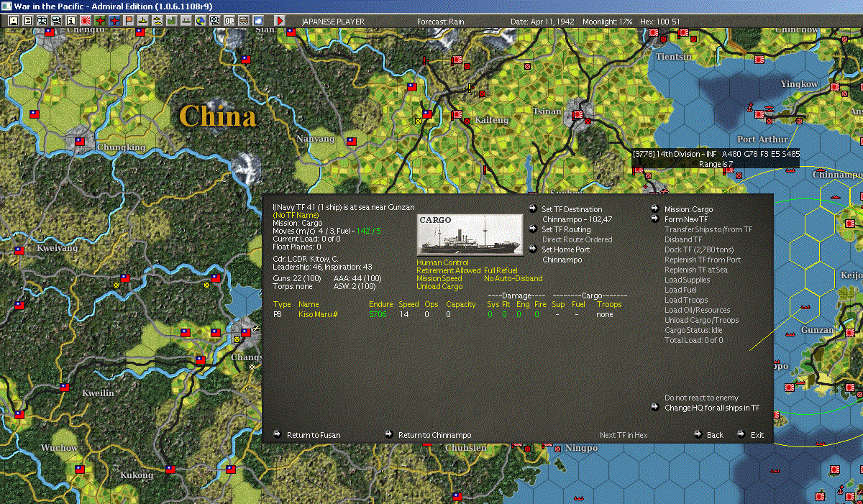Click the Chinese flag icon at Chungking

pyautogui.click(x=80, y=142)
